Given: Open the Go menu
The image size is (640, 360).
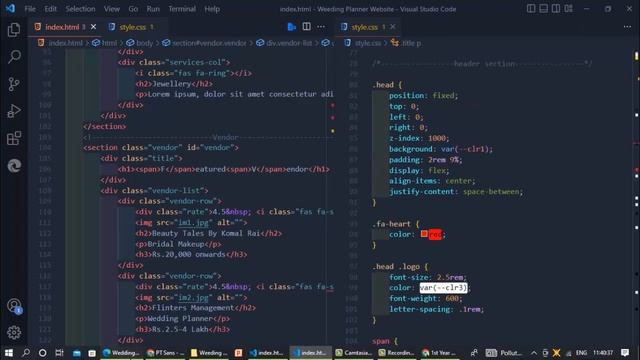Looking at the screenshot, I should pyautogui.click(x=133, y=9).
